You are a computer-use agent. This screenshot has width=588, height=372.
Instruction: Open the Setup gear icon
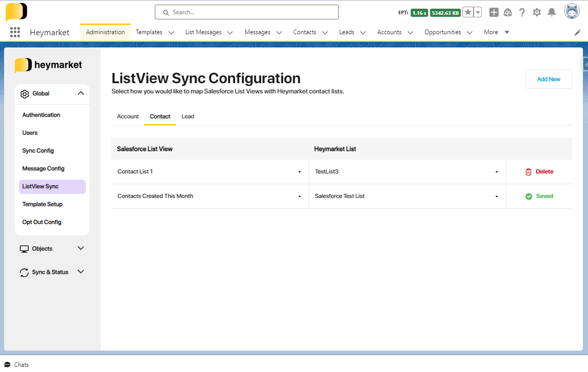pos(537,12)
